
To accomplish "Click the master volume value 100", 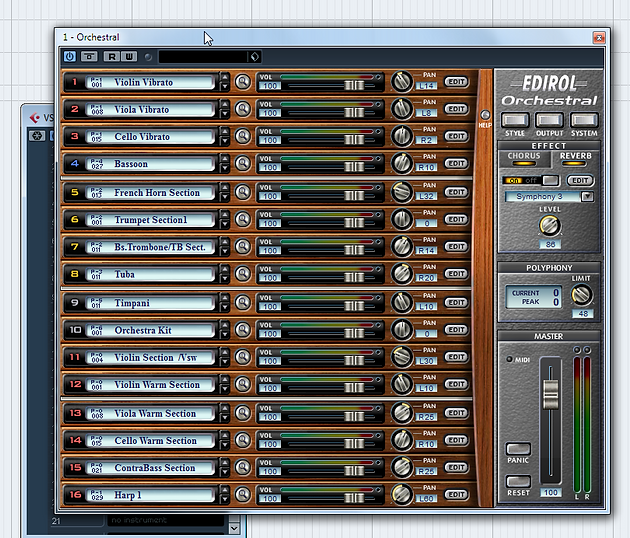I will [550, 492].
